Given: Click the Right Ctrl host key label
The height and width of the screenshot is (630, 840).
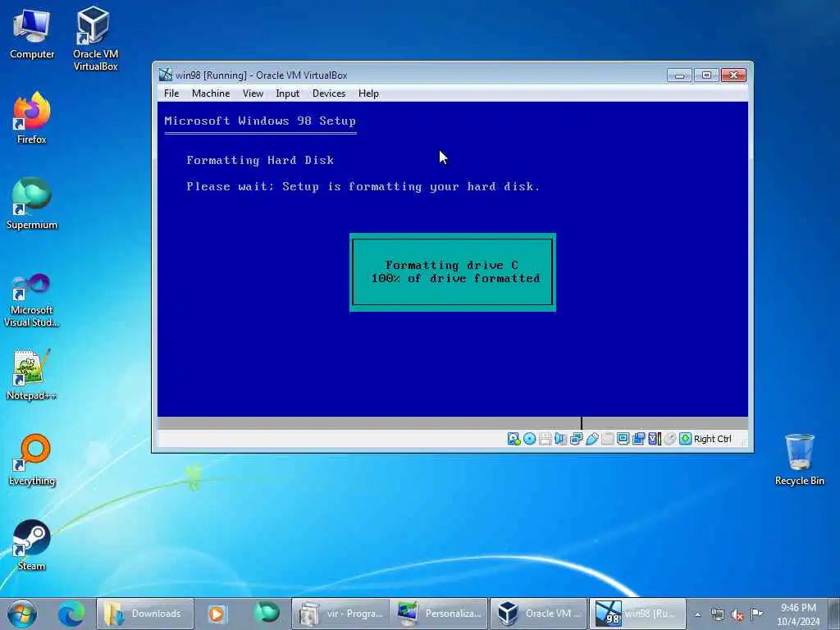Looking at the screenshot, I should click(713, 439).
